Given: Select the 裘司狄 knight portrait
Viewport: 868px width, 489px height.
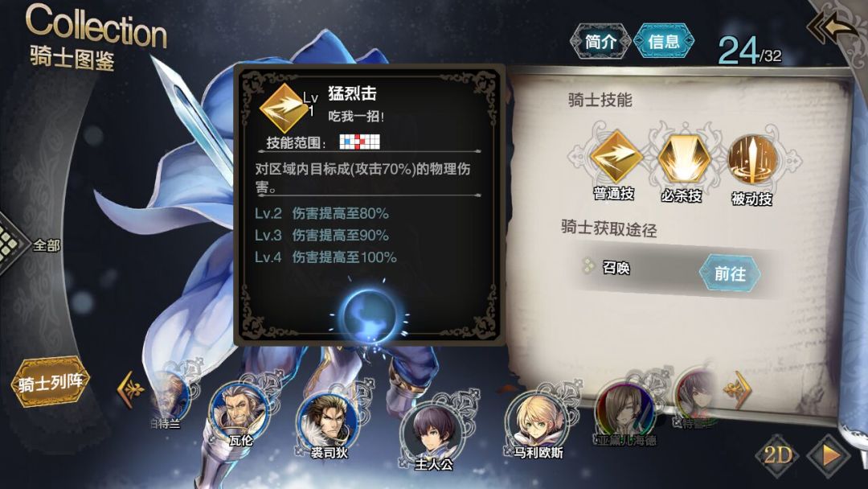Looking at the screenshot, I should coord(327,422).
